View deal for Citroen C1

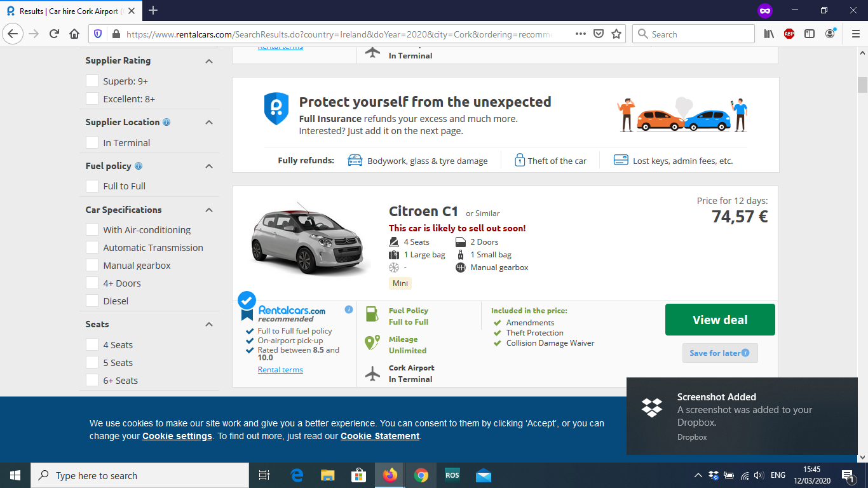click(x=720, y=320)
